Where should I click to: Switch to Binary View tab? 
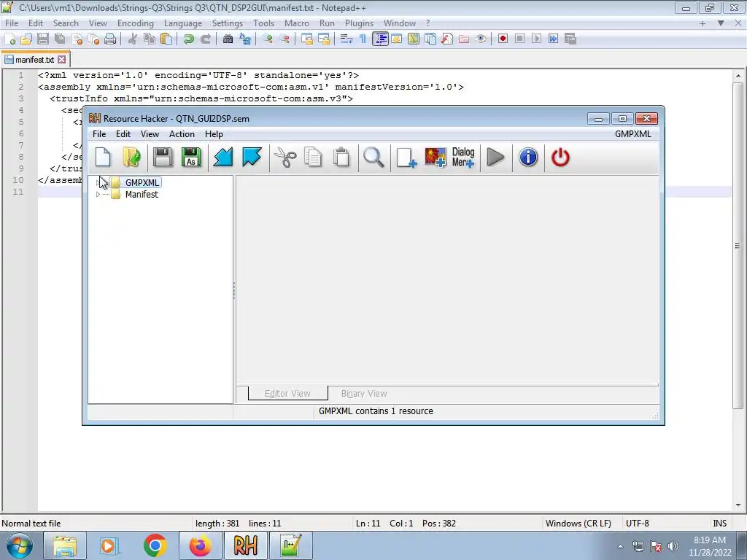tap(364, 394)
